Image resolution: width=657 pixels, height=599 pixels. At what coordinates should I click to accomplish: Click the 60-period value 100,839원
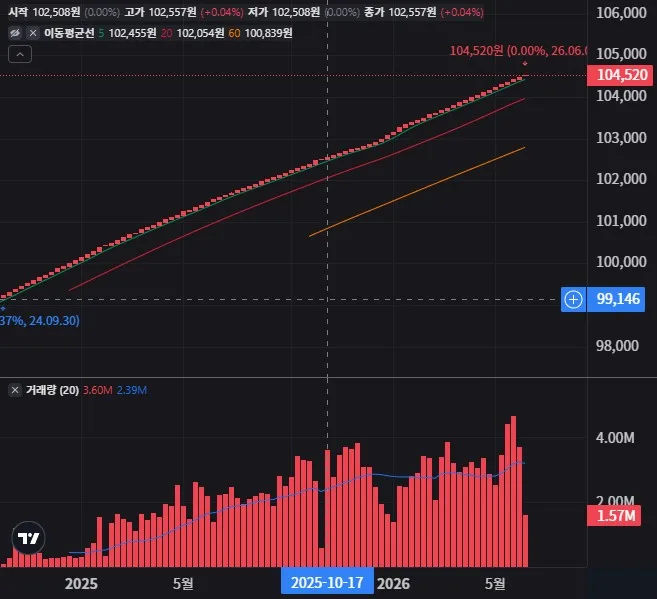point(268,33)
